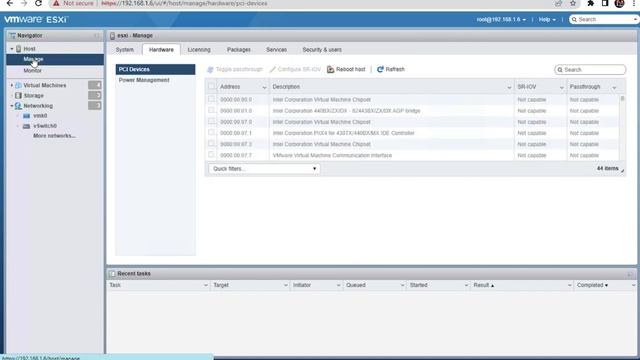Open the Address column dropdown arrow
The width and height of the screenshot is (640, 360).
pyautogui.click(x=264, y=87)
